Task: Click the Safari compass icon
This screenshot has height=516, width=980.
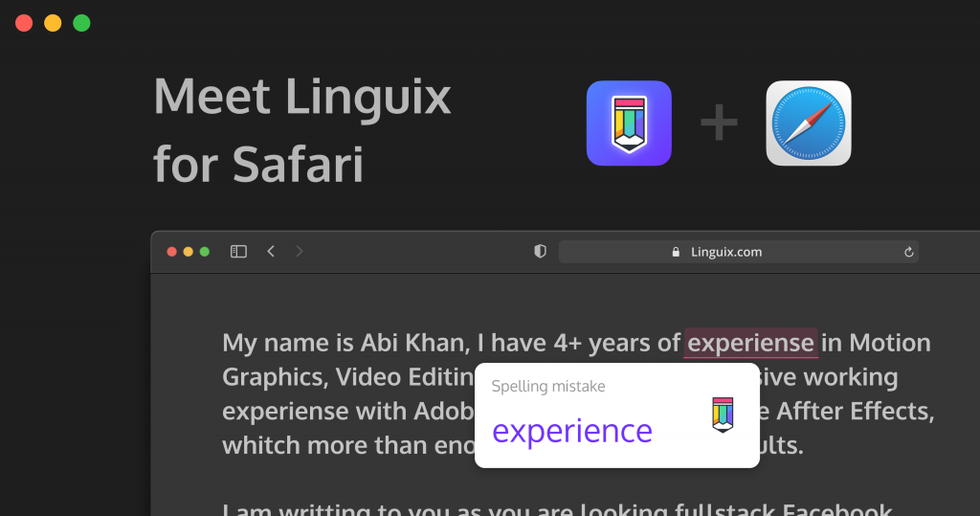Action: (808, 123)
